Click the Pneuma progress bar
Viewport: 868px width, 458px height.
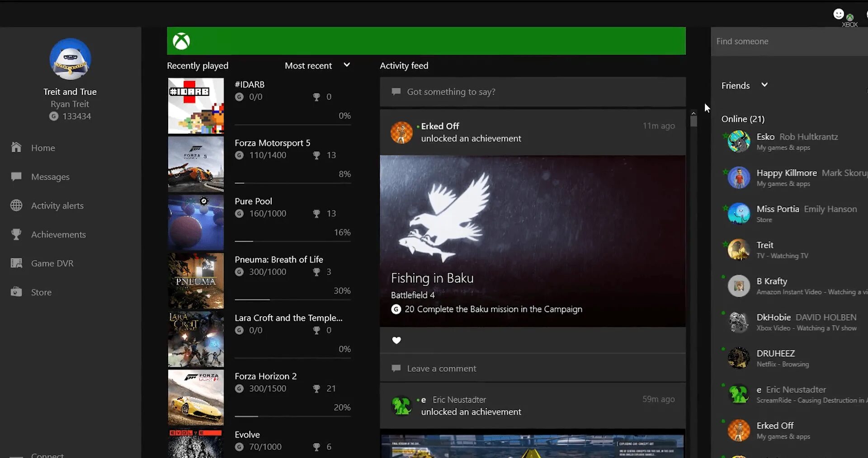click(x=292, y=300)
